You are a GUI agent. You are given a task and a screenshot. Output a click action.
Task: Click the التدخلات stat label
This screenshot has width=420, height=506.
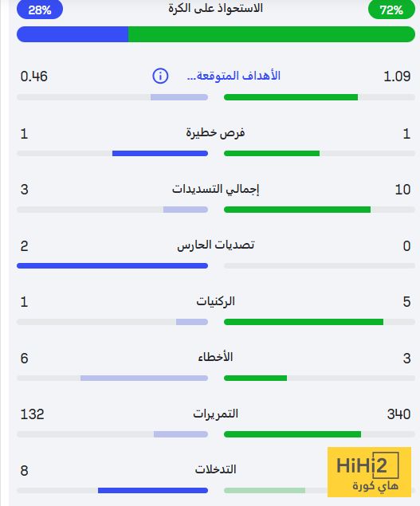pyautogui.click(x=215, y=469)
